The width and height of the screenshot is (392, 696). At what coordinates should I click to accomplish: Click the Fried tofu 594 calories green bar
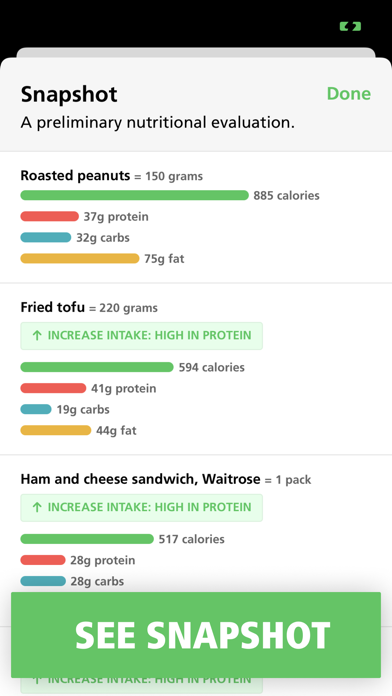click(x=97, y=367)
